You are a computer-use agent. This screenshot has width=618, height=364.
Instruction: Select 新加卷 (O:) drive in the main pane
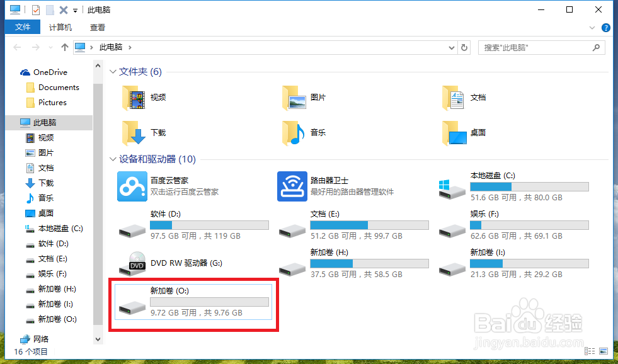tap(193, 302)
